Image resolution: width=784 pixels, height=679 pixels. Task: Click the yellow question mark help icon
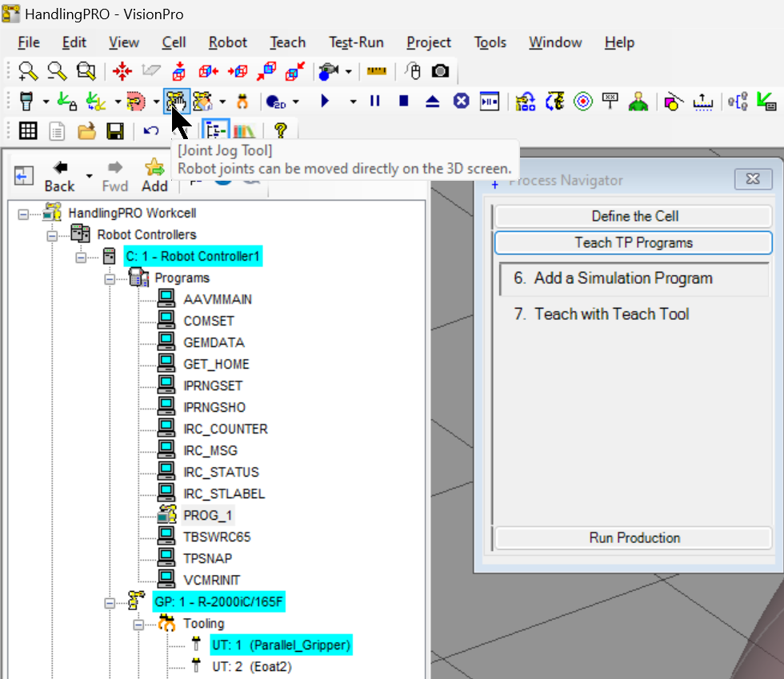(x=281, y=131)
